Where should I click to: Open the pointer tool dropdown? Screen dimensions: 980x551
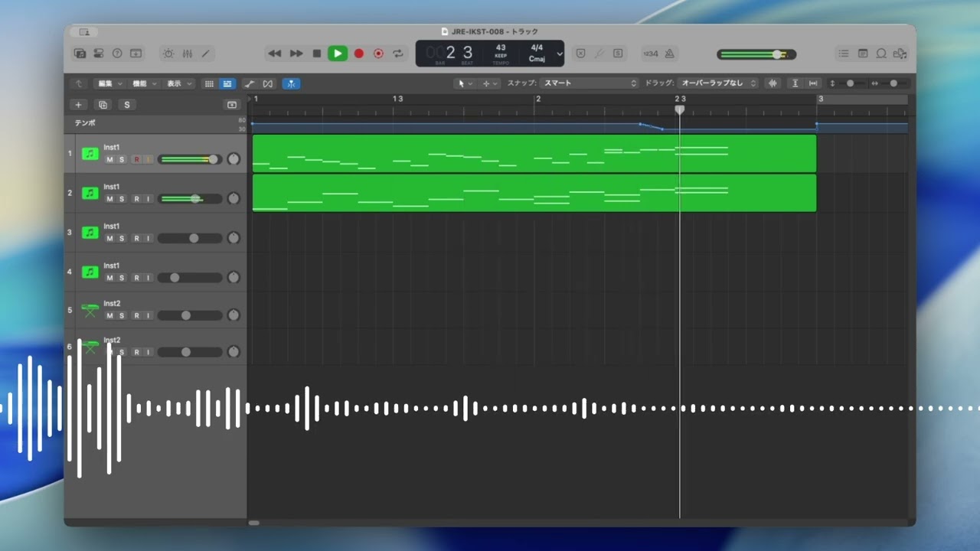(464, 83)
